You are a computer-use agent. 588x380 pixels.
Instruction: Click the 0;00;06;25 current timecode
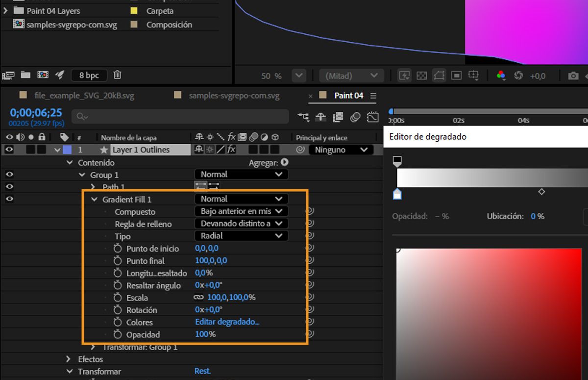tap(36, 113)
